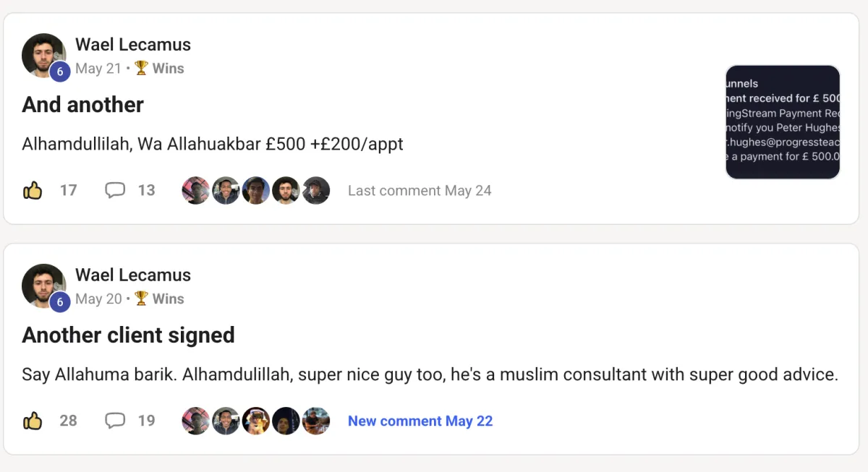Click first commenter avatar on "And another" post
Viewport: 868px width, 472px height.
coord(196,191)
